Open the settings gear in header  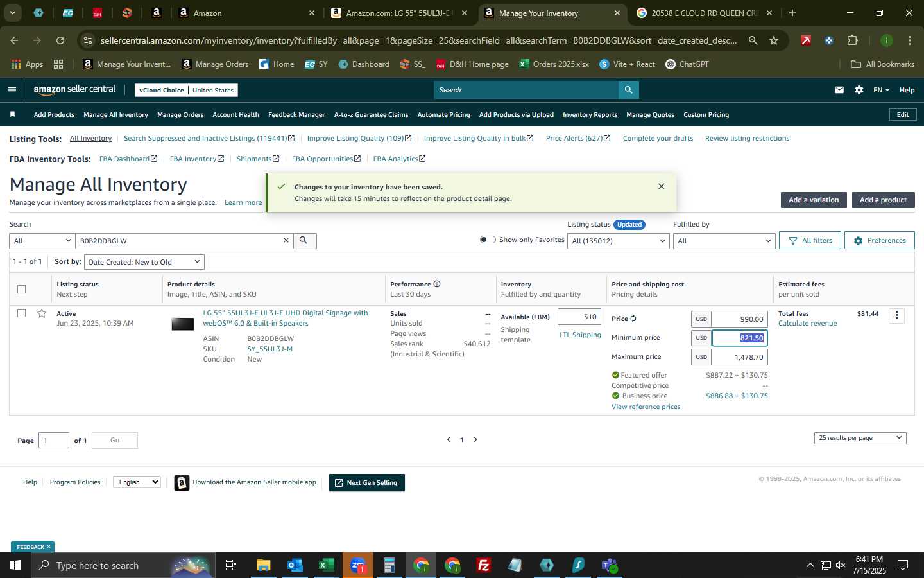click(859, 90)
